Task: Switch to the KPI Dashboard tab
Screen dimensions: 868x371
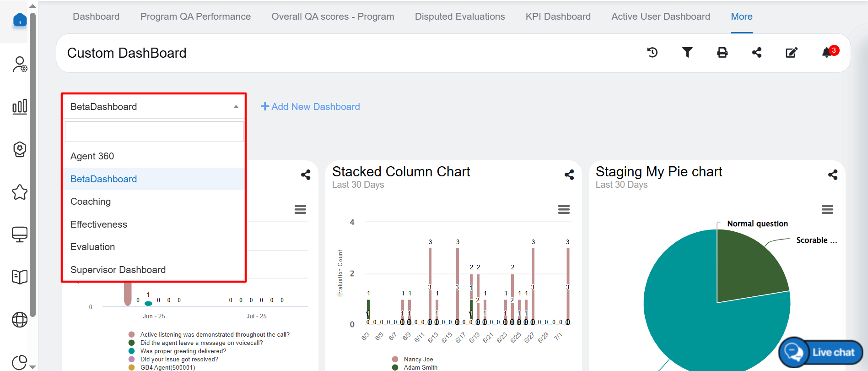Action: tap(558, 16)
